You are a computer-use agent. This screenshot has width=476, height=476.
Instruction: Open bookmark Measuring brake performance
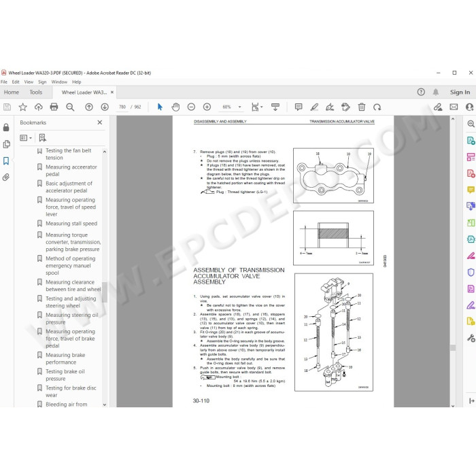pyautogui.click(x=65, y=358)
